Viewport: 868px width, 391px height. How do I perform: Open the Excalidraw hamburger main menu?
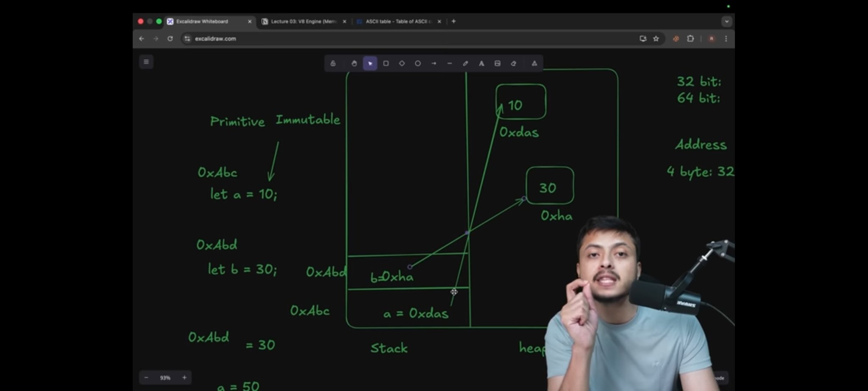click(x=146, y=62)
